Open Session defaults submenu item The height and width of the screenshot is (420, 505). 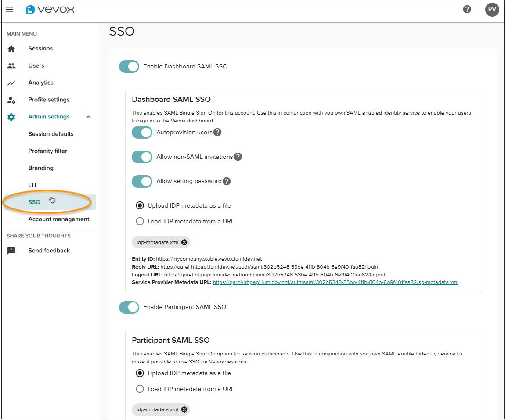click(x=51, y=134)
